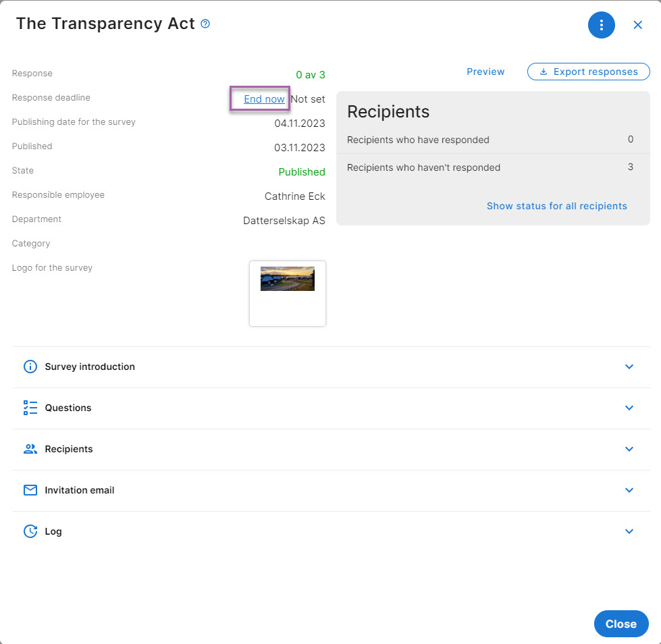Viewport: 661px width, 644px height.
Task: Click the Not set deadline value
Action: click(308, 99)
